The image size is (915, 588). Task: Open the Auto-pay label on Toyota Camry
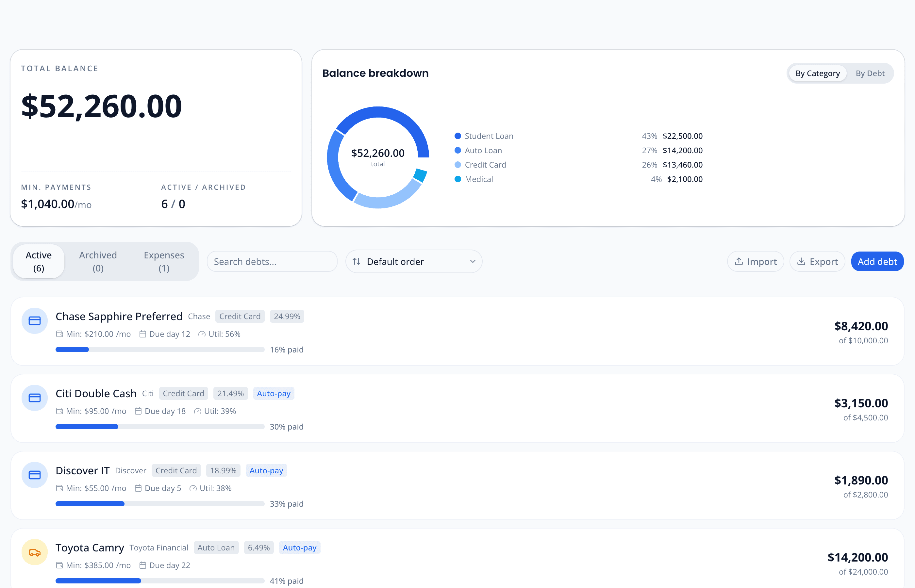(299, 547)
